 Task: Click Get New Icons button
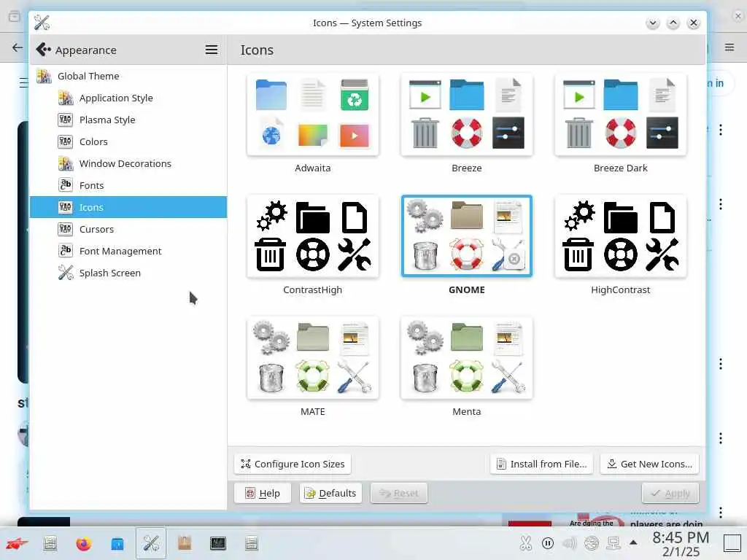pos(649,464)
